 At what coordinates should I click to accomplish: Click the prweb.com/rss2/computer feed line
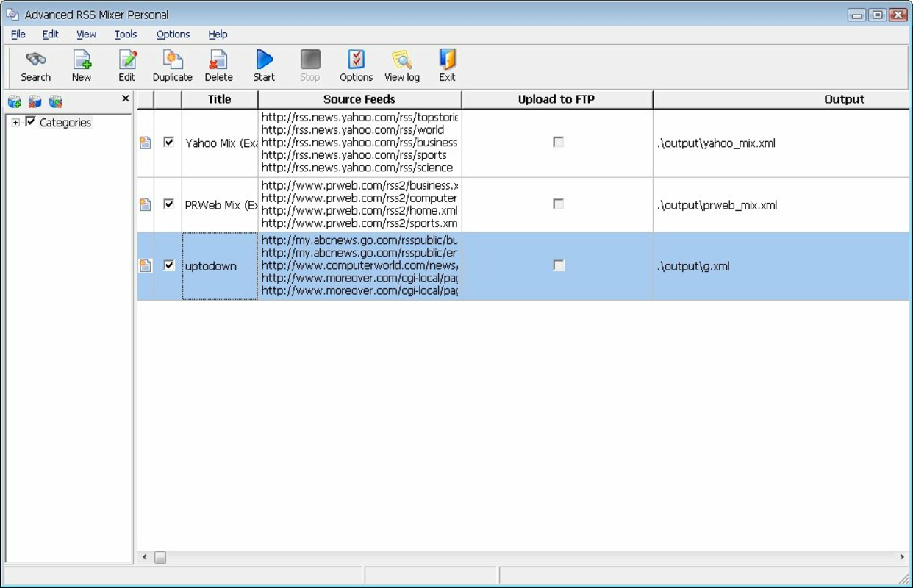tap(359, 198)
